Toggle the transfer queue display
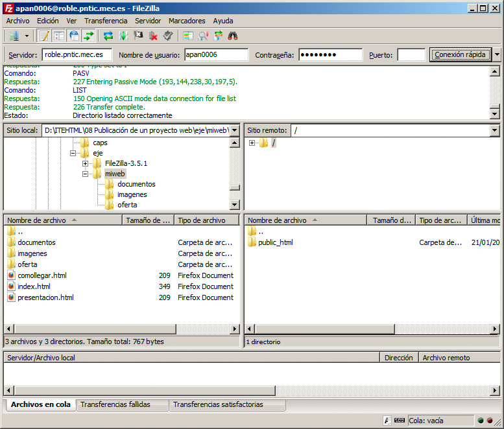Viewport: 504px width, 429px height. click(89, 36)
